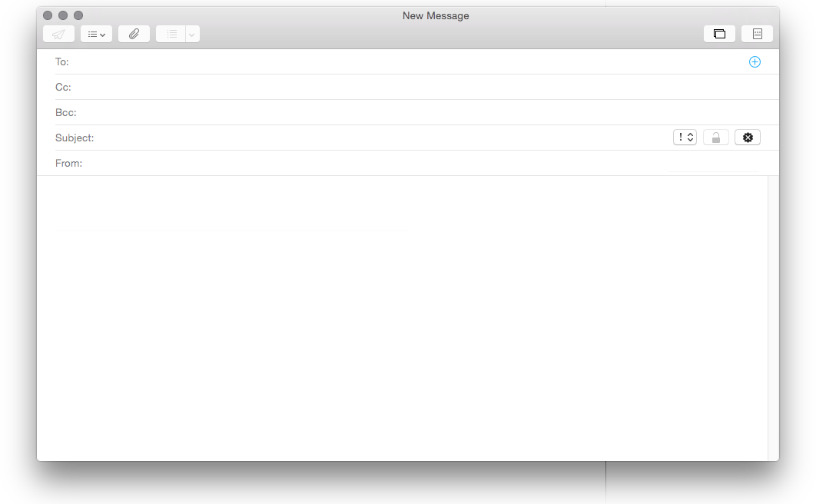This screenshot has width=816, height=504.
Task: Toggle the encryption lock button
Action: [716, 138]
